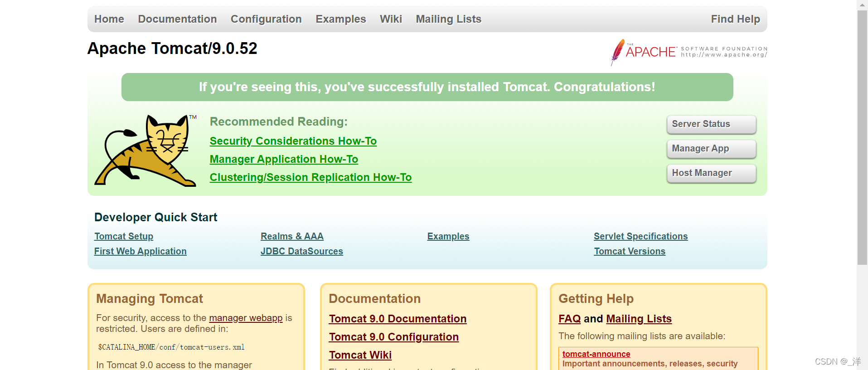Image resolution: width=868 pixels, height=370 pixels.
Task: Visit the JDBC DataSources link
Action: click(x=302, y=251)
